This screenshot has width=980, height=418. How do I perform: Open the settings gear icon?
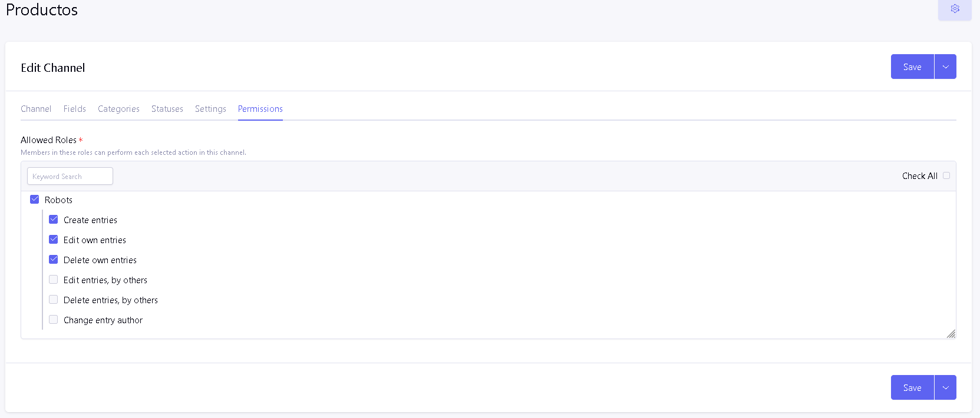(x=955, y=9)
